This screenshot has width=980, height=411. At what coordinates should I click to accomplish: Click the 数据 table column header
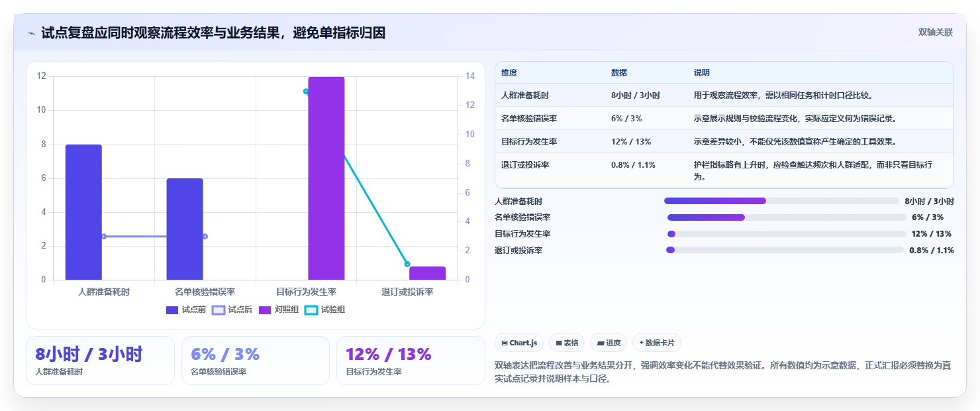click(x=619, y=73)
